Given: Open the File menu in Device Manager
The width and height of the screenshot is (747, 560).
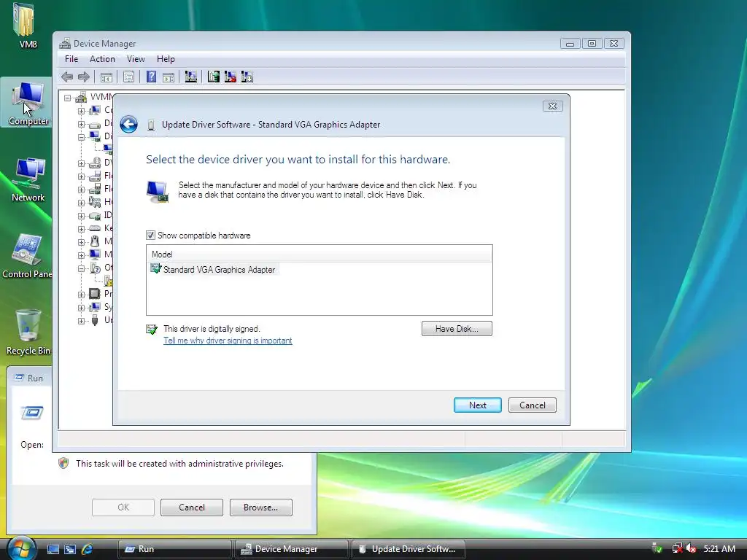Looking at the screenshot, I should (71, 59).
